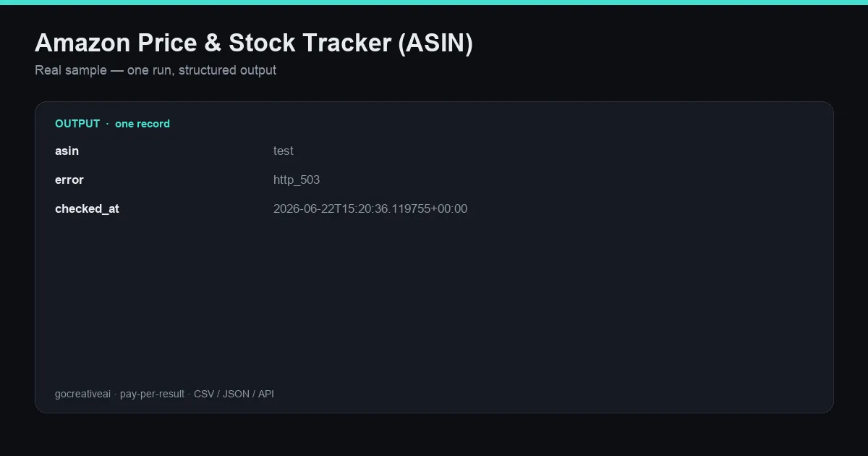Select the checked_at field name
Image resolution: width=868 pixels, height=456 pixels.
[x=87, y=208]
